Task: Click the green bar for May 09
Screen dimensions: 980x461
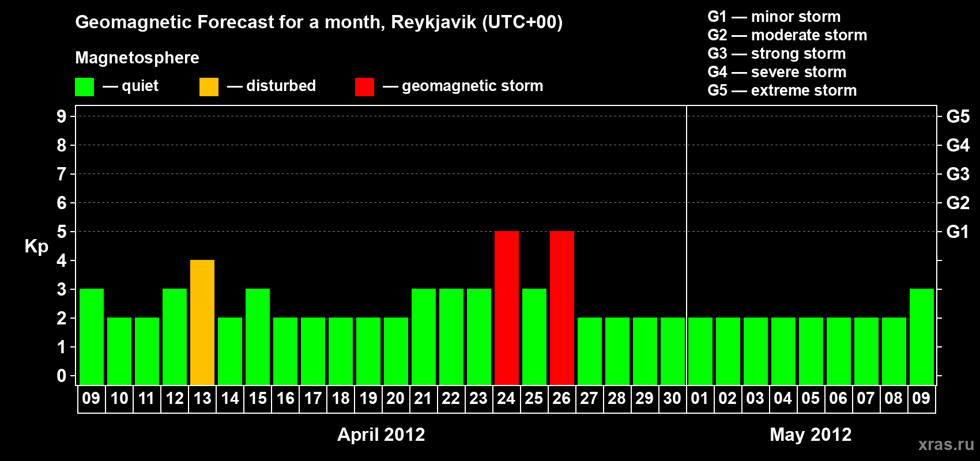Action: click(922, 337)
